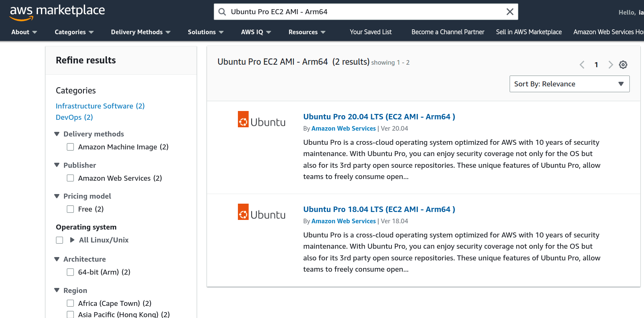Open the Categories menu
The height and width of the screenshot is (318, 644).
74,32
